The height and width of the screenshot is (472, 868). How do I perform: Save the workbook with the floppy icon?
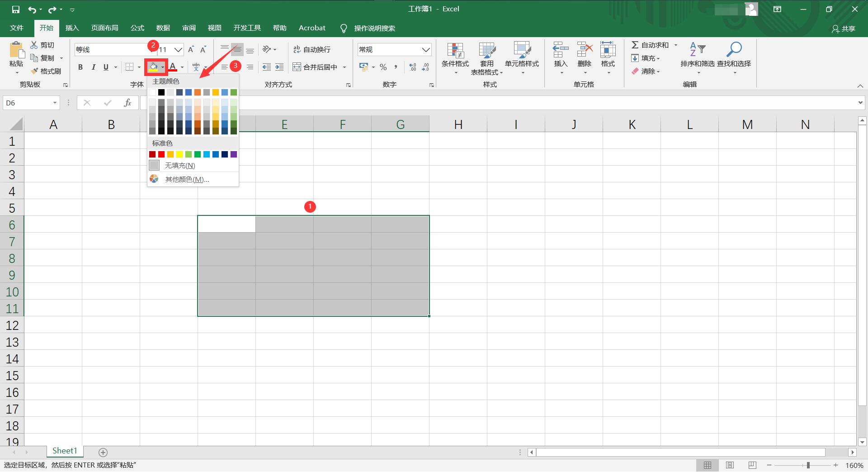pyautogui.click(x=16, y=9)
